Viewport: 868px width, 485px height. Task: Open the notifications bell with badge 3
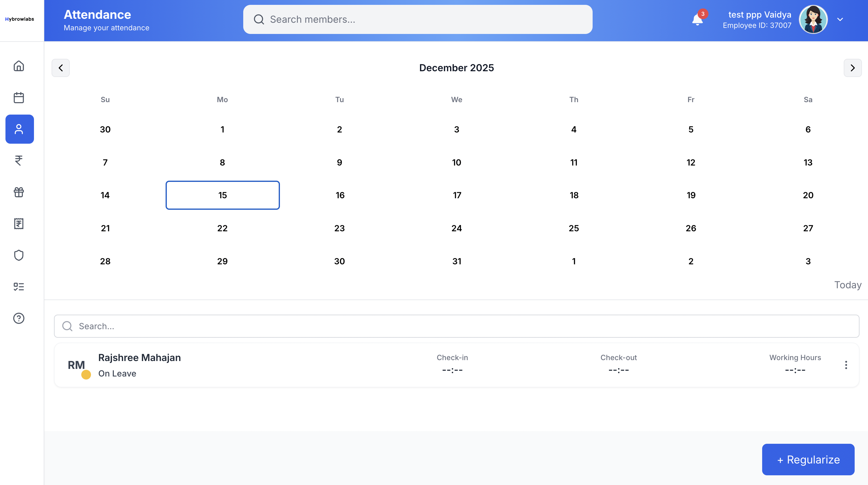698,19
